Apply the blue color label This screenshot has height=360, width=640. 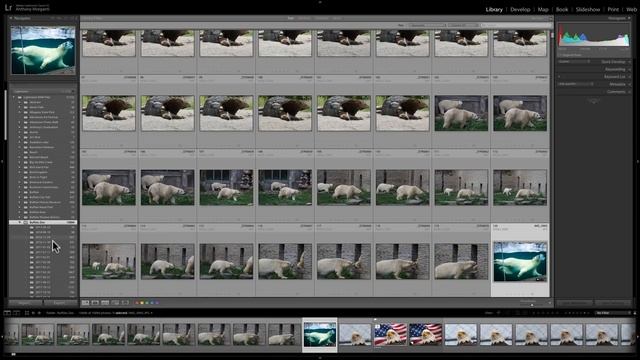click(x=152, y=303)
